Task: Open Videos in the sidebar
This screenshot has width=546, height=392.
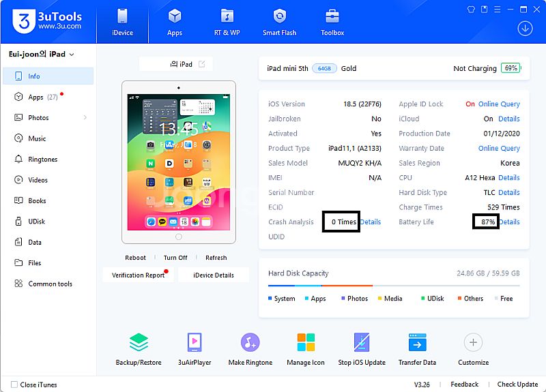Action: click(48, 180)
